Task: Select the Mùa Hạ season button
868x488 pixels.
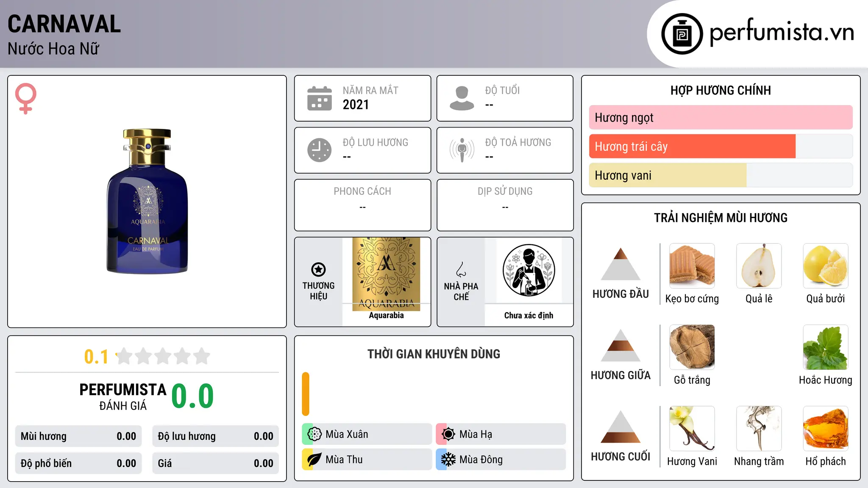Action: click(501, 434)
